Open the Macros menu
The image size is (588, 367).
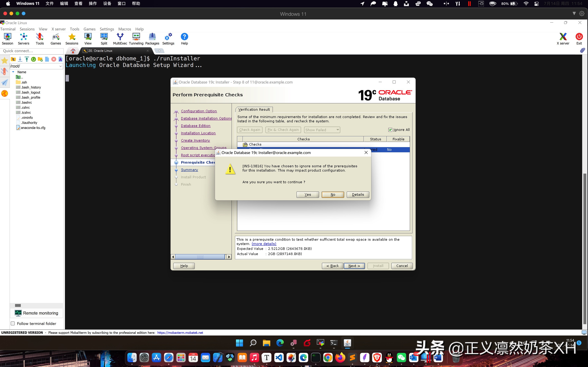point(125,29)
